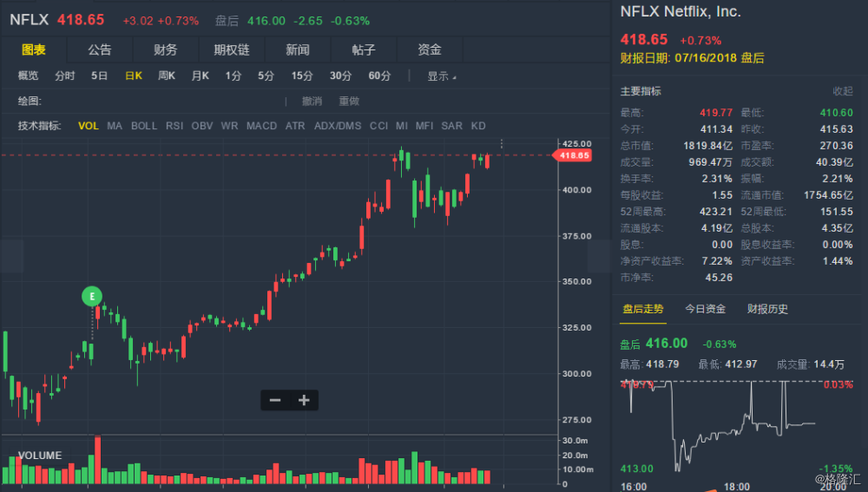Enable the SAR indicator
This screenshot has height=492, width=868.
451,126
